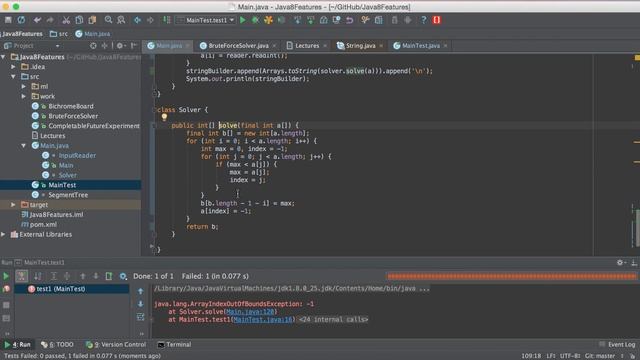Screen dimensions: 640x360
Task: Open the TODO tool window tab
Action: tap(57, 345)
